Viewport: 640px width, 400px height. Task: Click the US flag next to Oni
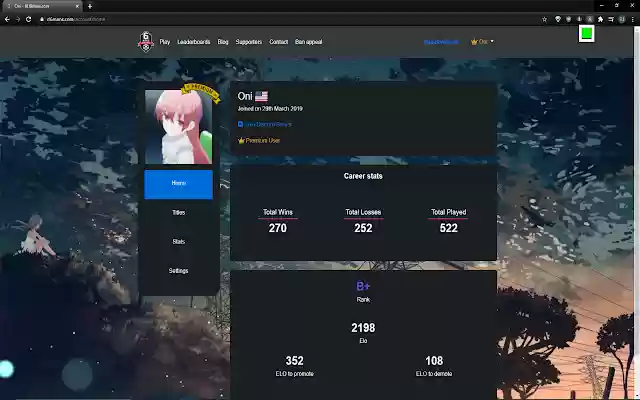pyautogui.click(x=261, y=96)
